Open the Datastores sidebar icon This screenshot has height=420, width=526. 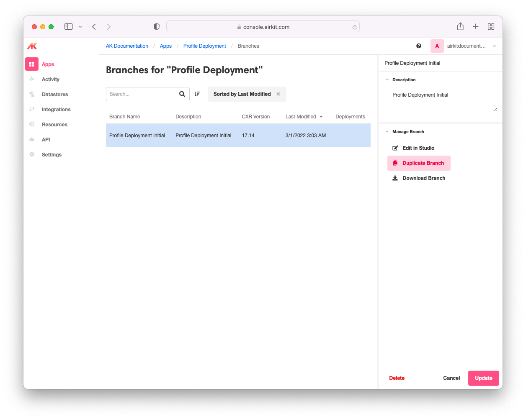click(32, 94)
